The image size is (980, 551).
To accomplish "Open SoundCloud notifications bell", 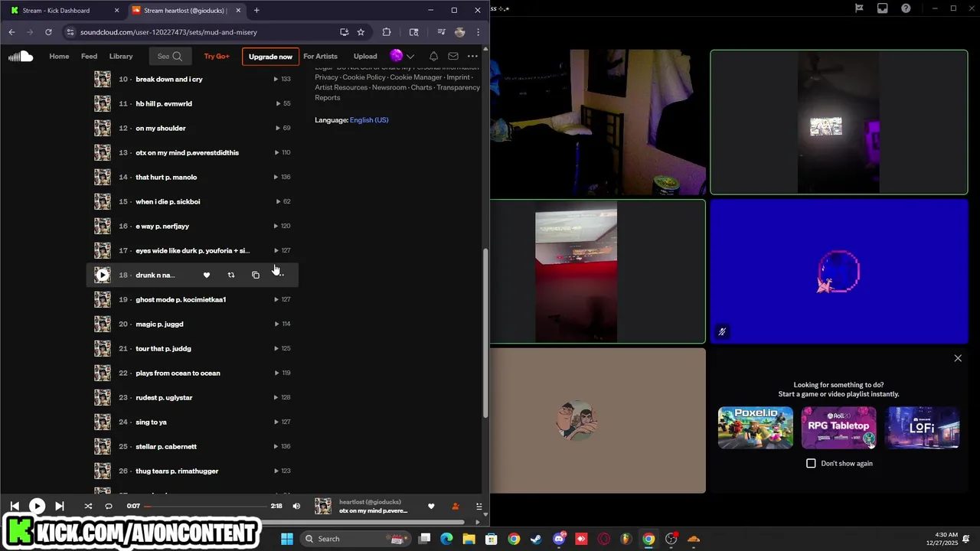I will pyautogui.click(x=433, y=56).
